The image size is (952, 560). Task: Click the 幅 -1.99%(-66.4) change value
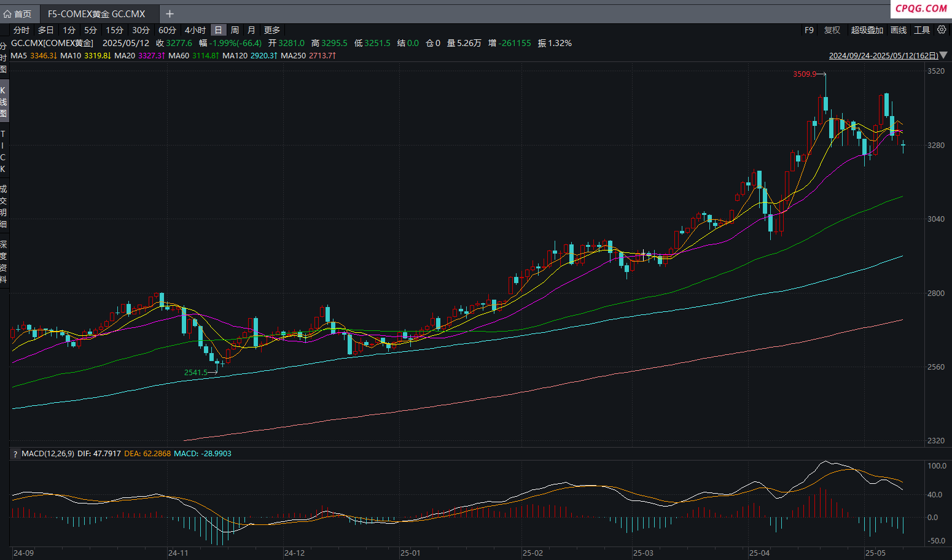230,44
